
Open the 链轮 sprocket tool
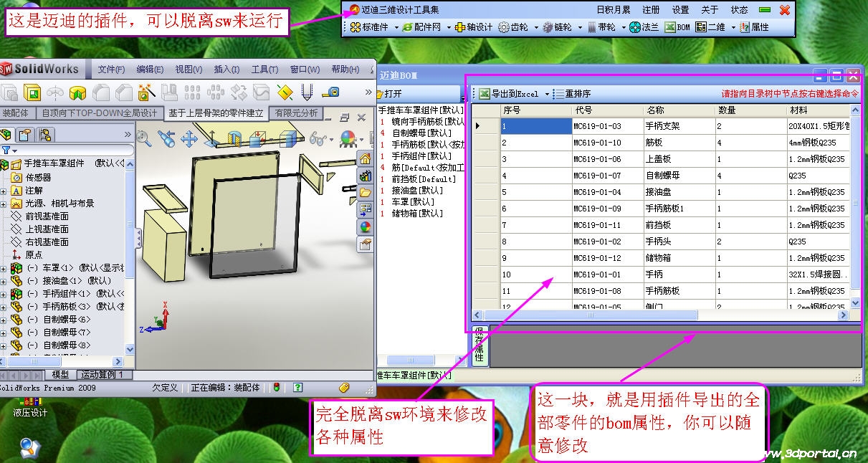(558, 27)
